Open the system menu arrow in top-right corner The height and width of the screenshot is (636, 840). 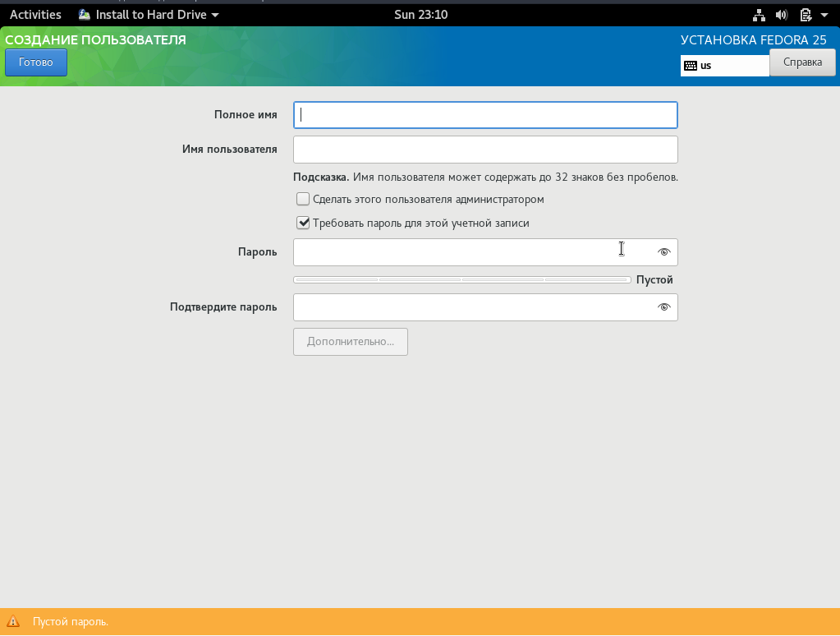pyautogui.click(x=824, y=16)
